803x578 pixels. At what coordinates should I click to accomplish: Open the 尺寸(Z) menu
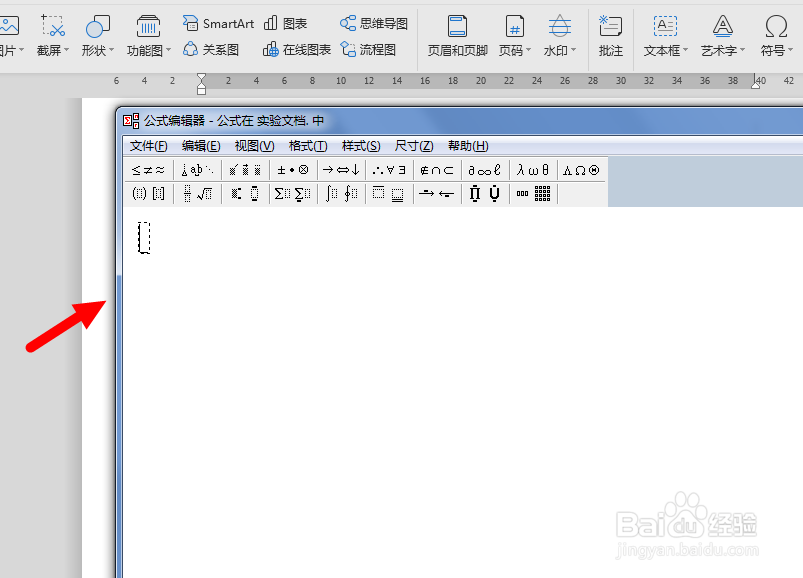click(x=414, y=146)
